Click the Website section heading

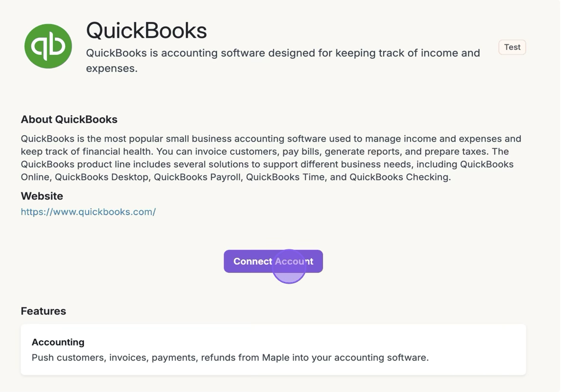(x=42, y=196)
